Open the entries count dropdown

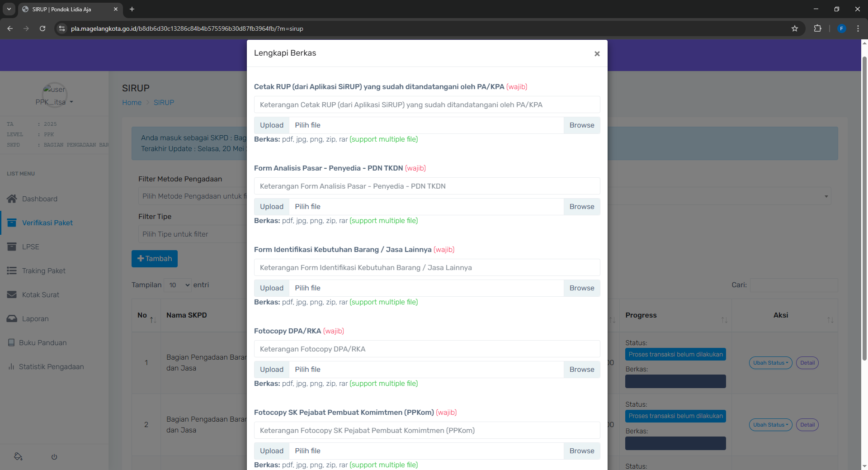point(178,285)
